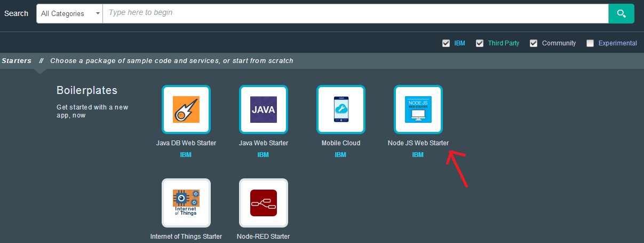The width and height of the screenshot is (644, 243).
Task: Toggle the Third Party filter checkbox
Action: 480,43
